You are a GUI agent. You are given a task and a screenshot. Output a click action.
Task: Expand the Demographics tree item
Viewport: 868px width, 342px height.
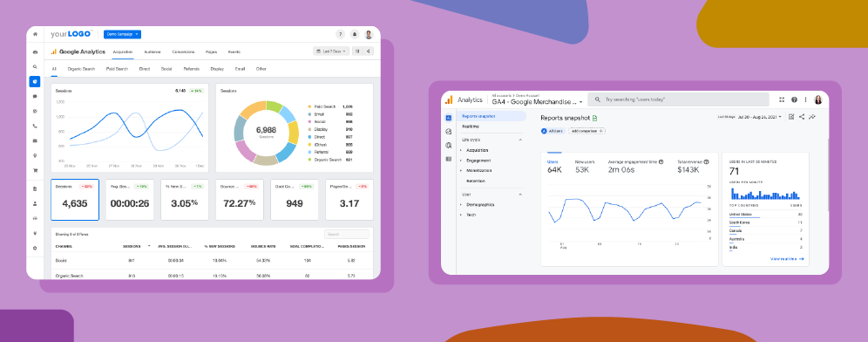[479, 204]
